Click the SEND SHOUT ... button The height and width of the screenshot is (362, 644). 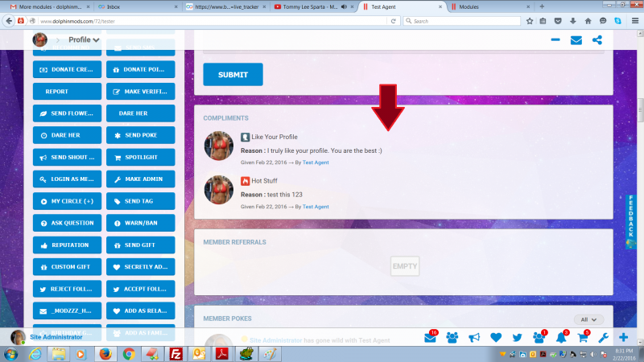[67, 157]
